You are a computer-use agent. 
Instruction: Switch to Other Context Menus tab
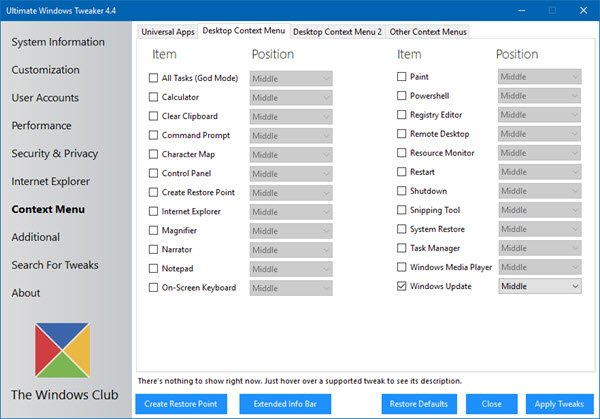click(428, 32)
